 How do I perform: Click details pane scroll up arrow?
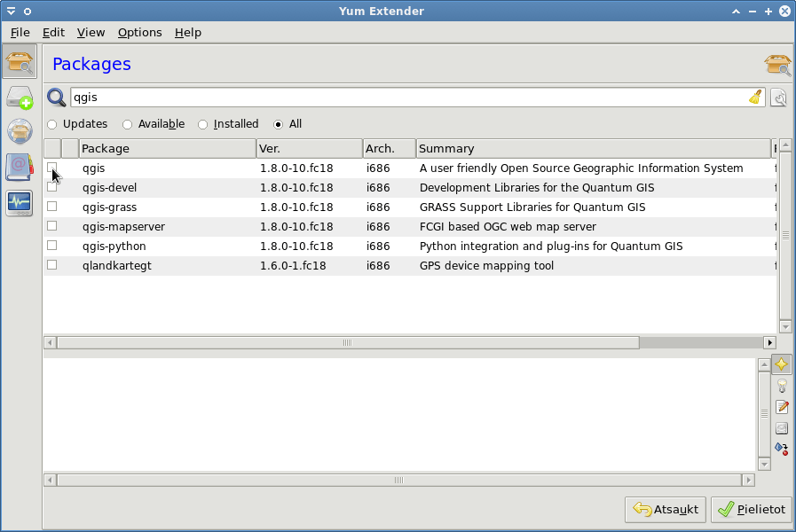[764, 364]
